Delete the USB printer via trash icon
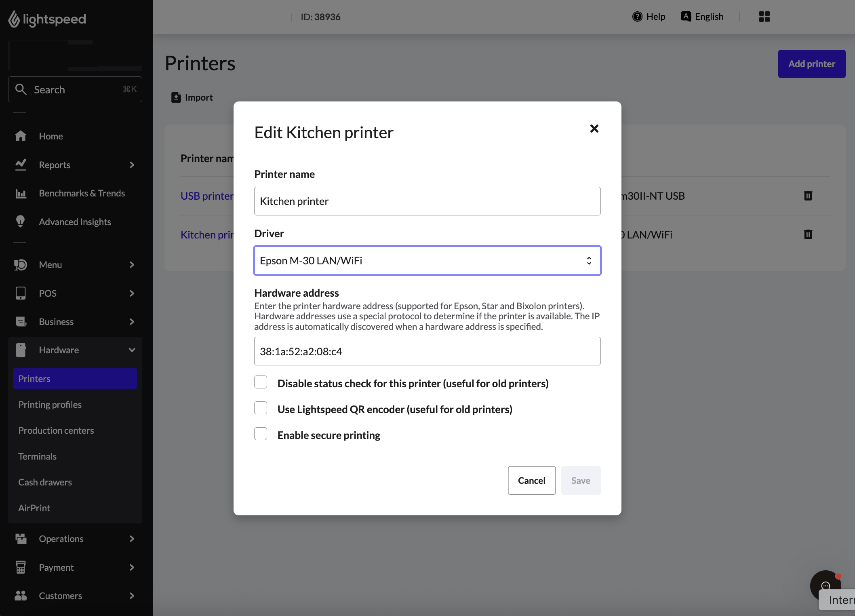Image resolution: width=855 pixels, height=616 pixels. (808, 196)
